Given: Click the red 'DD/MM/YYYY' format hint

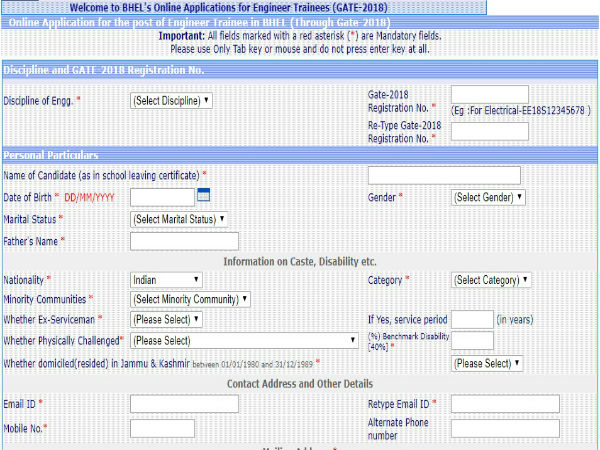Looking at the screenshot, I should click(x=89, y=197).
